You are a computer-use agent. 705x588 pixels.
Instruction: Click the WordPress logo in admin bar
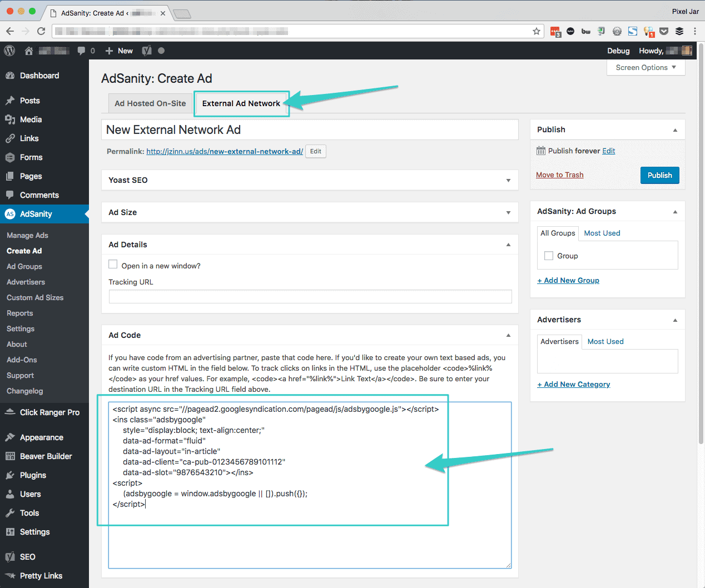point(9,51)
